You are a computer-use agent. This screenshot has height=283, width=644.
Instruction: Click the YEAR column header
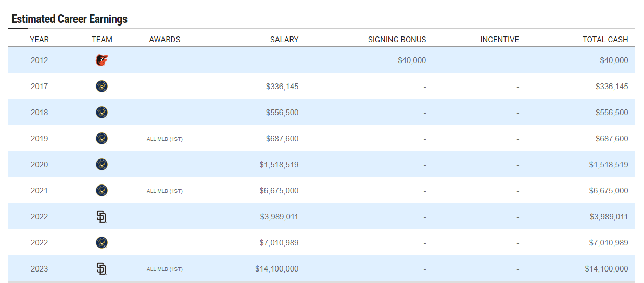[x=39, y=40]
